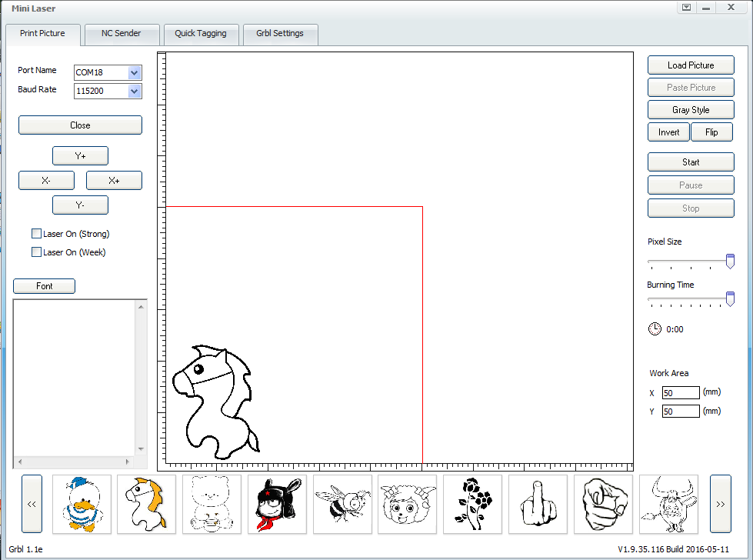Jog the laser with X- button

click(x=47, y=180)
